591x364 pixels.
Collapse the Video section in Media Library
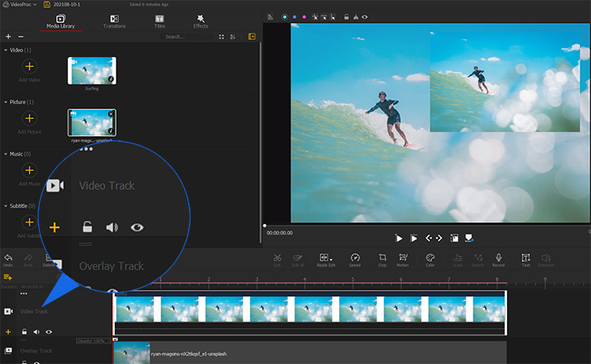coord(6,50)
